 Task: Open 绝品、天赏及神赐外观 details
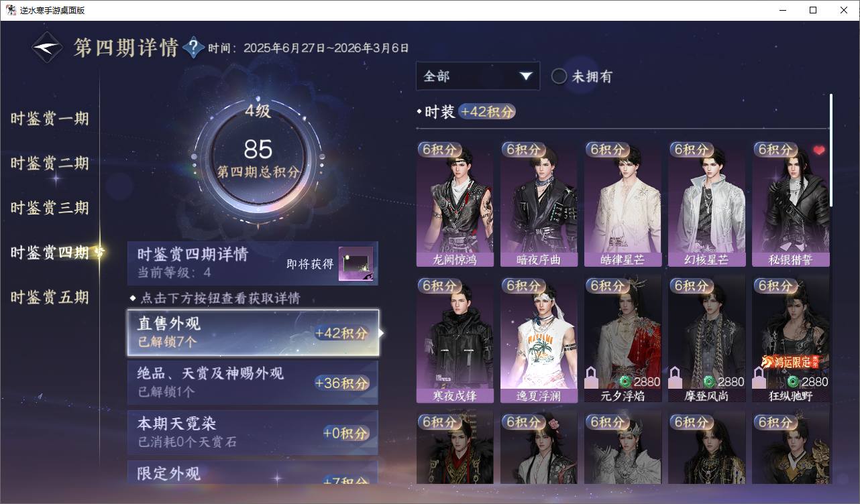click(x=253, y=383)
